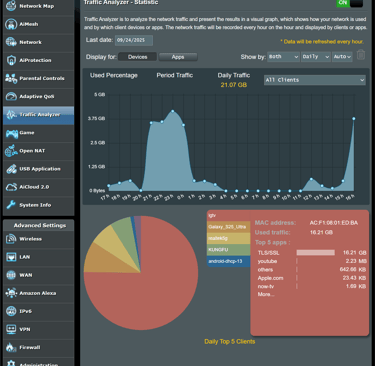Open the VPN monitor icon
Screen dimensions: 375x366
(11, 329)
